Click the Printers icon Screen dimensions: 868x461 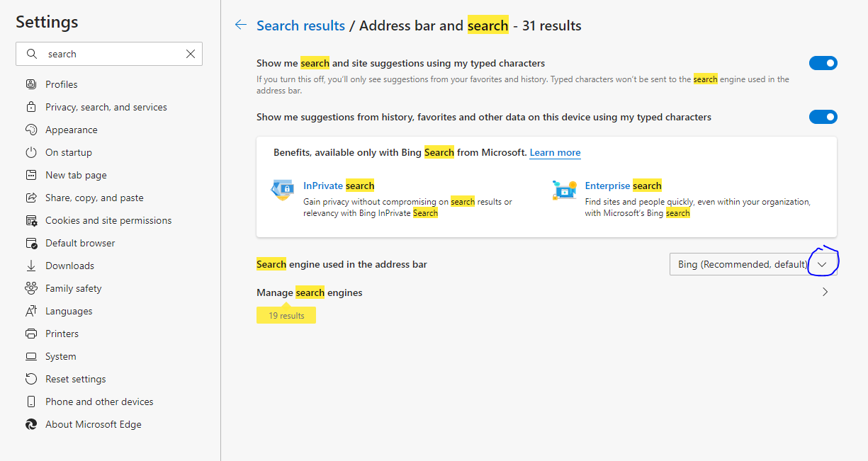click(x=31, y=334)
